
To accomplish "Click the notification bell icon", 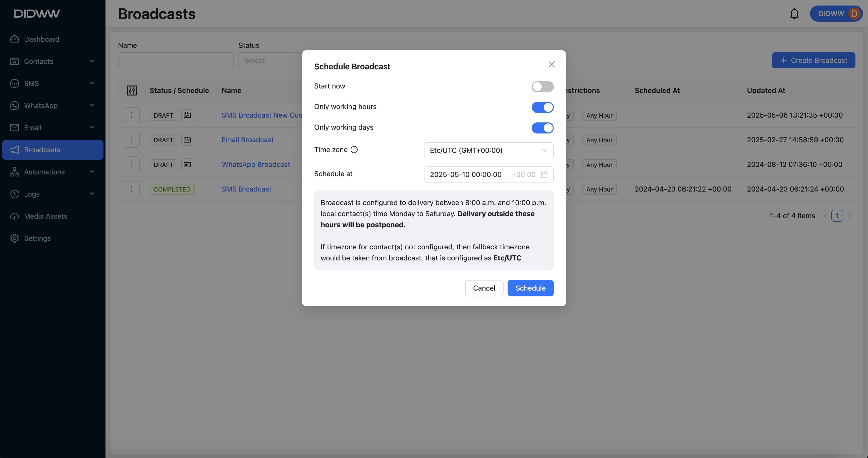I will (x=794, y=14).
